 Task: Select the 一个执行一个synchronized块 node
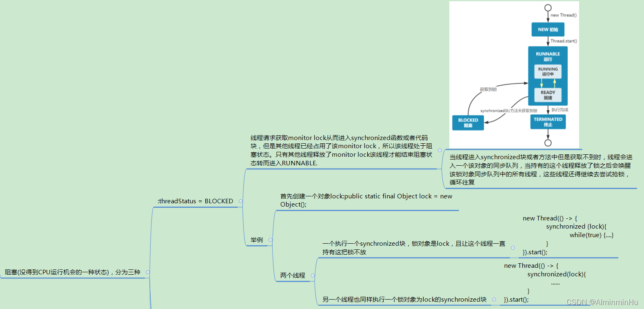(414, 248)
